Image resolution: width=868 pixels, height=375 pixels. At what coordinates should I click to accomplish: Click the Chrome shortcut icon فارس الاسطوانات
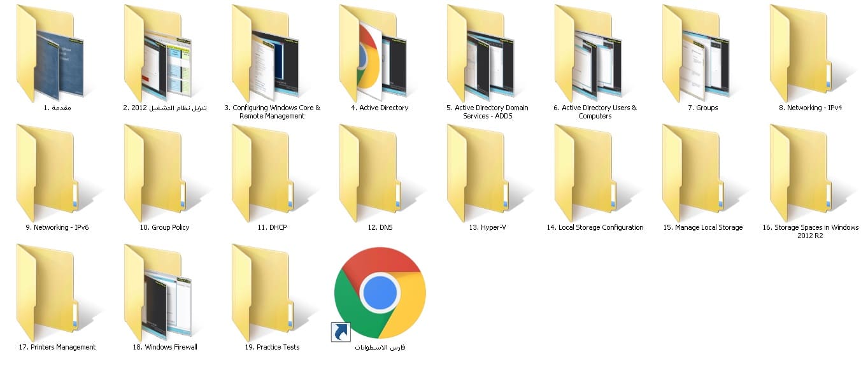(x=380, y=293)
